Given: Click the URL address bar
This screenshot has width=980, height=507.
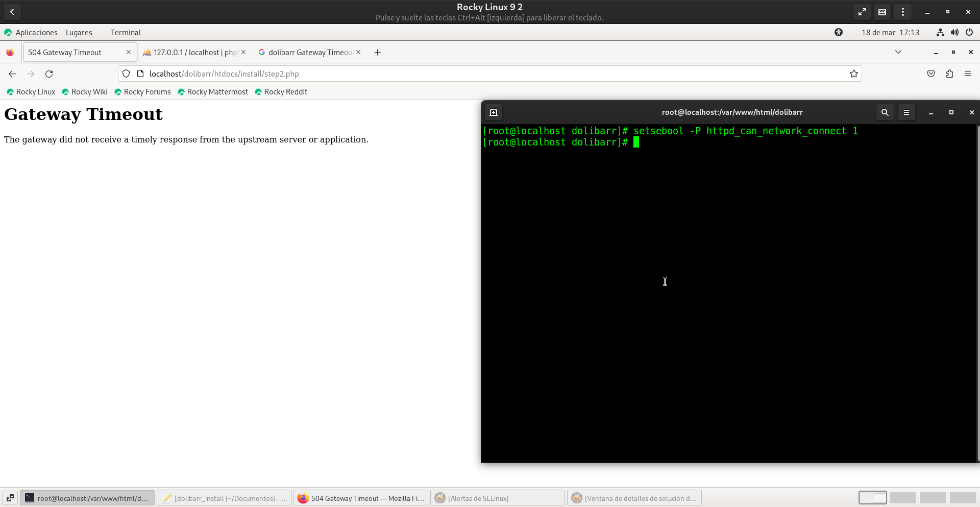Looking at the screenshot, I should tap(459, 74).
